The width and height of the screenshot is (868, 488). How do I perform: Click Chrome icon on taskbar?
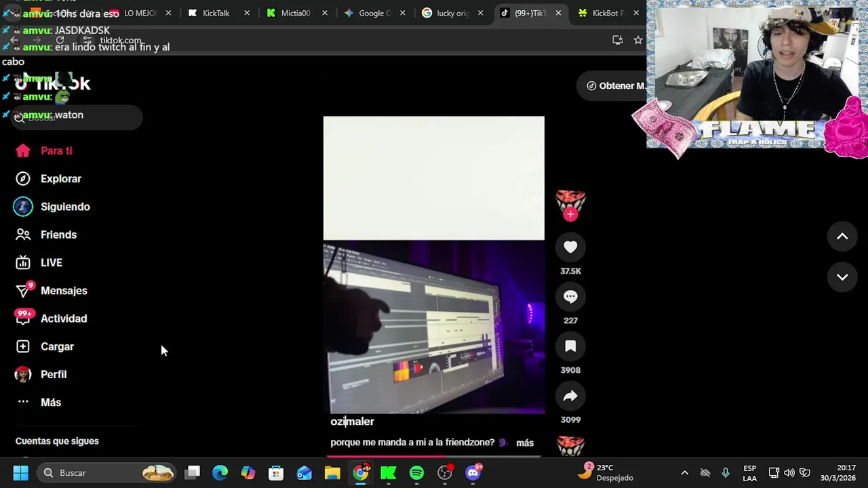[x=361, y=472]
